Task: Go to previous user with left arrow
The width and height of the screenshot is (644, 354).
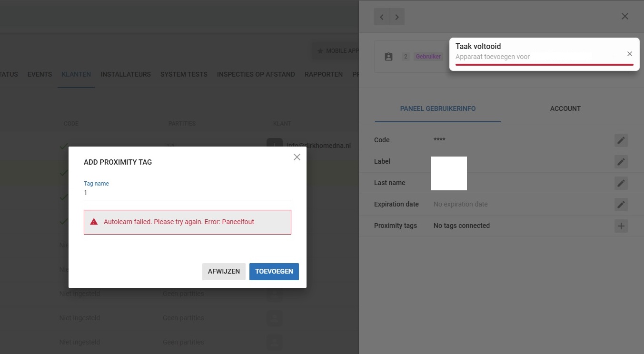Action: pos(382,17)
